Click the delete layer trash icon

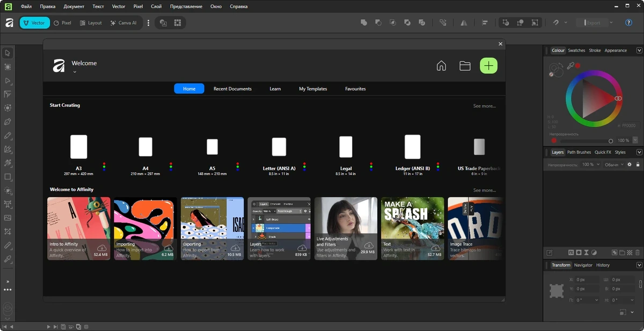(637, 253)
